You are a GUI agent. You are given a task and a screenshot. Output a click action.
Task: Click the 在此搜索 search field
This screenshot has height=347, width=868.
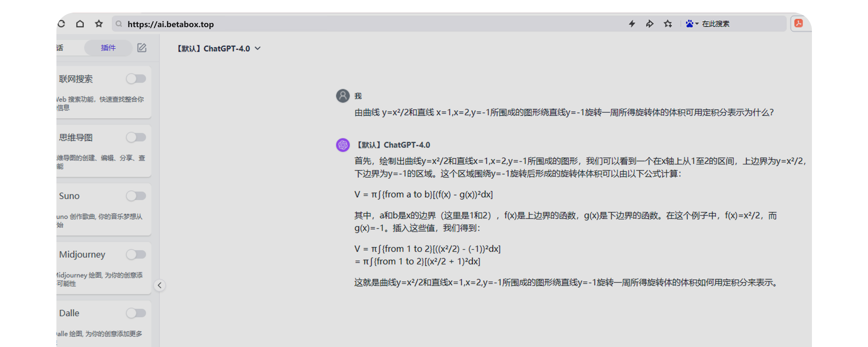(x=738, y=24)
